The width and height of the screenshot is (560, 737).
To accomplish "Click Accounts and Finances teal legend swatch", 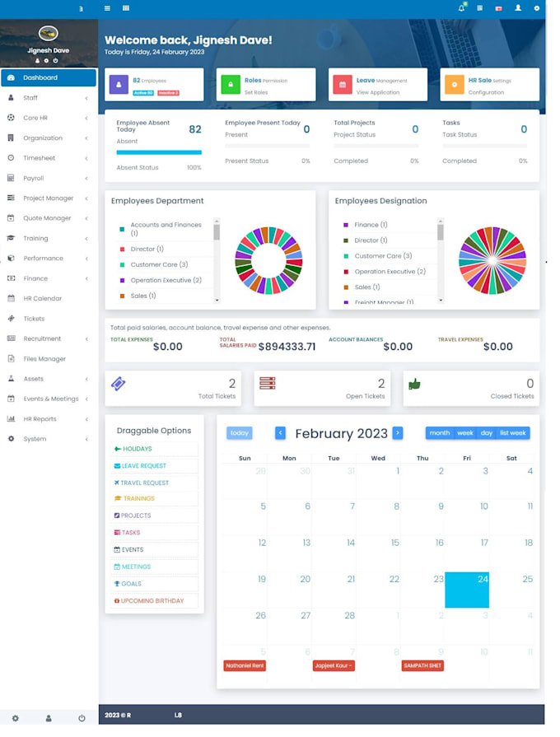I will (122, 230).
